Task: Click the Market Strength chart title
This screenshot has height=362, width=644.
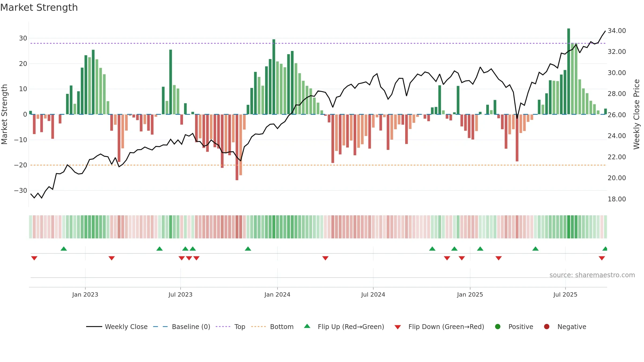Action: 39,8
